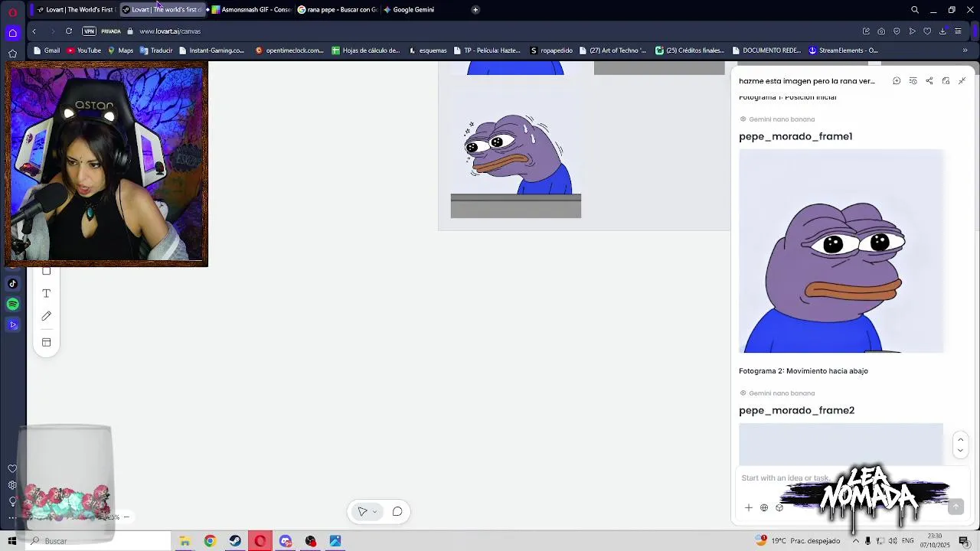Jump down with chat scroll down chevron
The height and width of the screenshot is (551, 980).
click(961, 451)
